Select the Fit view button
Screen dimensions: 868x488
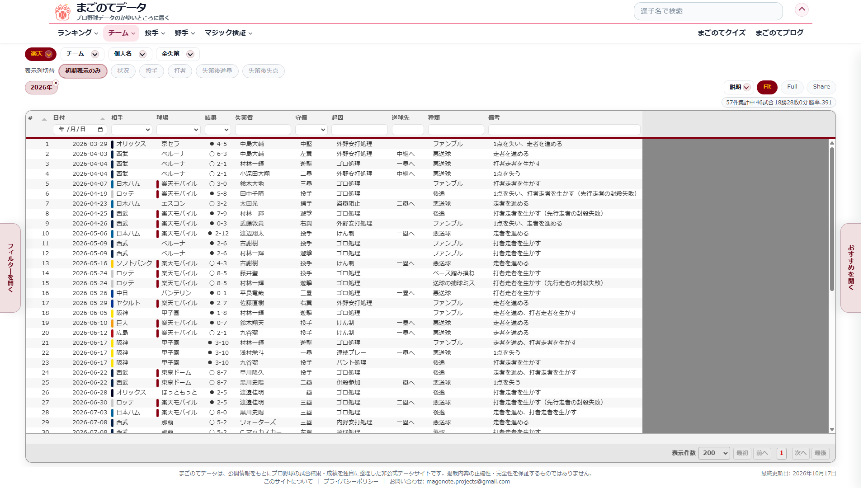point(767,87)
